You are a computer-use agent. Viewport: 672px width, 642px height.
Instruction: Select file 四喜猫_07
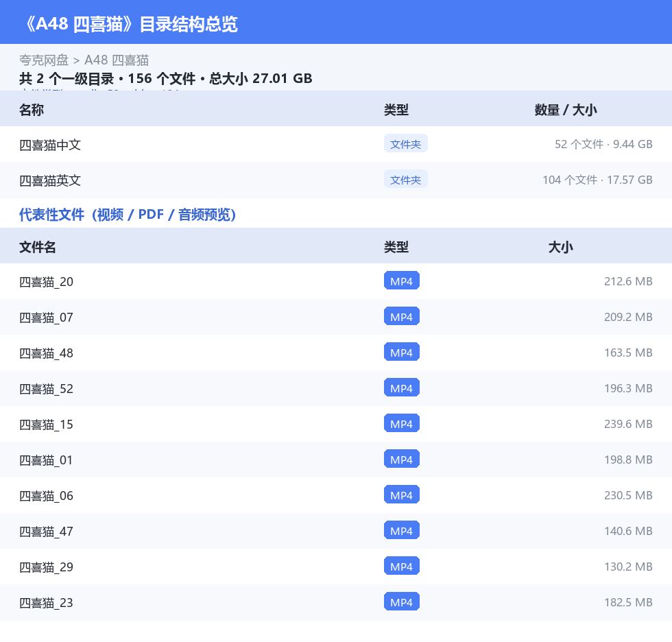(x=47, y=317)
